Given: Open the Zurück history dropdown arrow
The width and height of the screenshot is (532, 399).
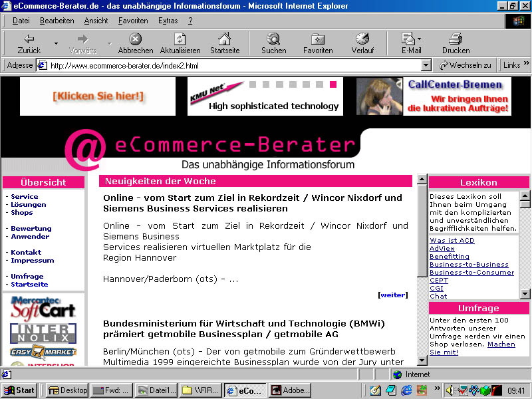Looking at the screenshot, I should [56, 43].
